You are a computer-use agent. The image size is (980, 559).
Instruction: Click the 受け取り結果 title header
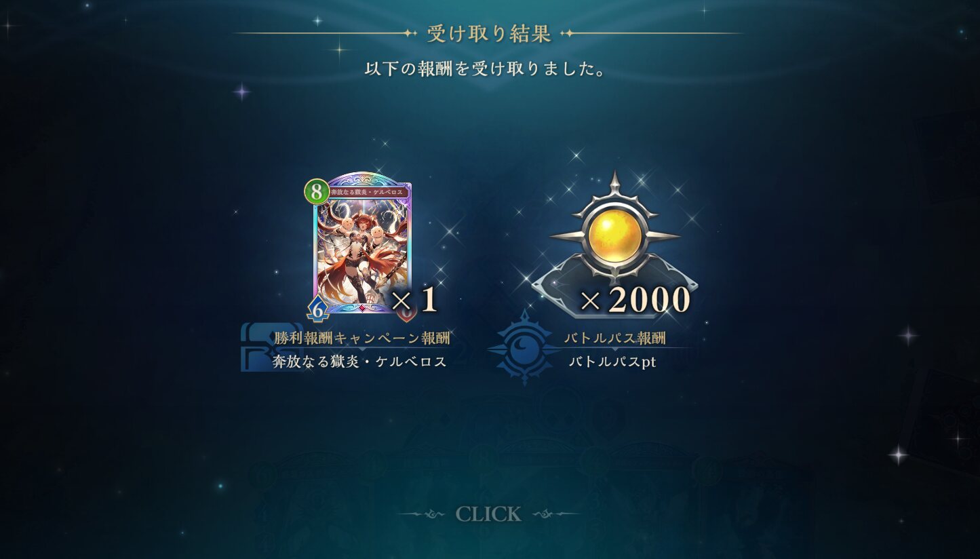tap(489, 33)
